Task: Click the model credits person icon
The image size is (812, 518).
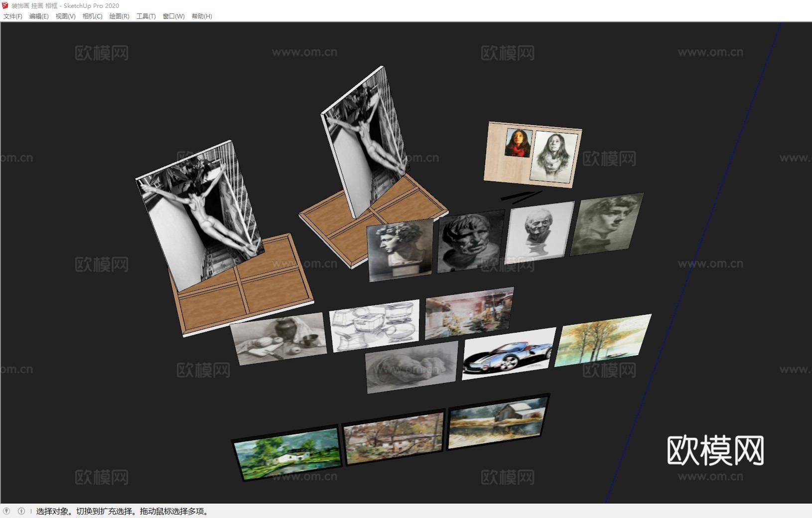Action: tap(21, 511)
